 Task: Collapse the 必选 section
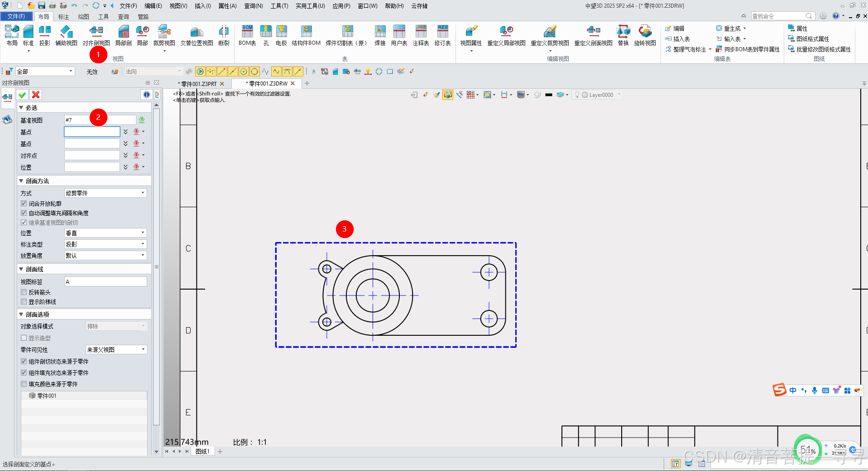[21, 108]
